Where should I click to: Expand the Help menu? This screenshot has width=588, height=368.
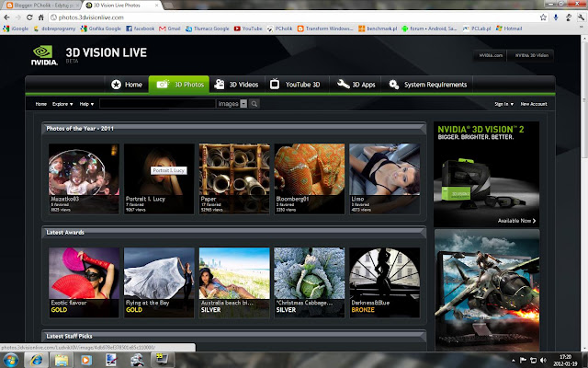pos(86,104)
